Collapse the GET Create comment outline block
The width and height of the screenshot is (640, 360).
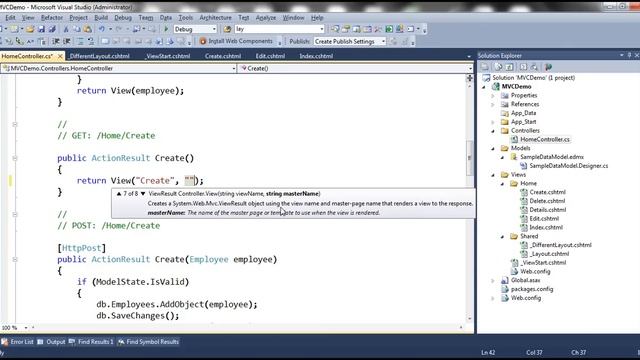pos(15,124)
